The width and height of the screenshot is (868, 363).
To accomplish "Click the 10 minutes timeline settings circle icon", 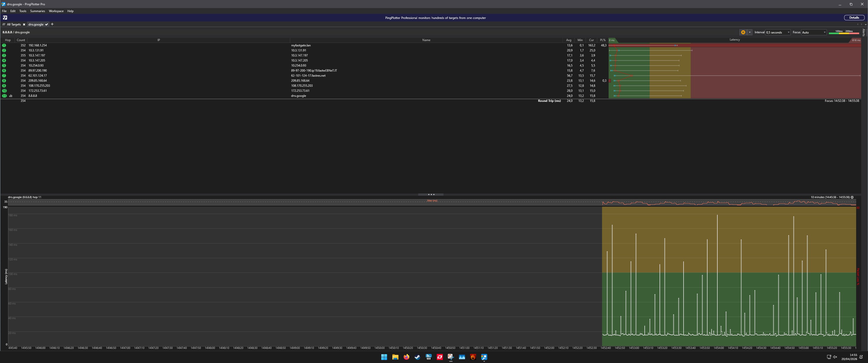I will [852, 197].
